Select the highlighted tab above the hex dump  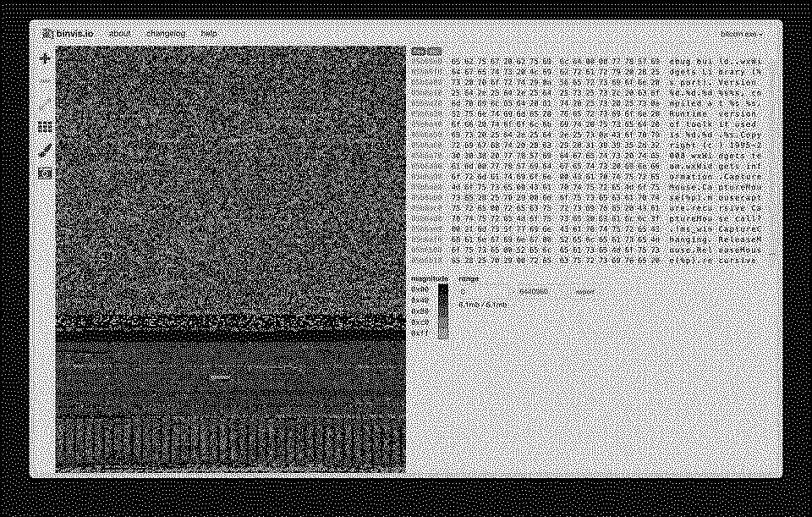pos(426,52)
